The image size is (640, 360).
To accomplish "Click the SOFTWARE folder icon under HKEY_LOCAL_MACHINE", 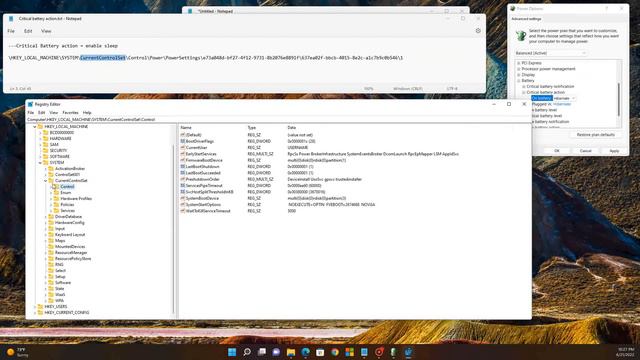I will click(45, 156).
